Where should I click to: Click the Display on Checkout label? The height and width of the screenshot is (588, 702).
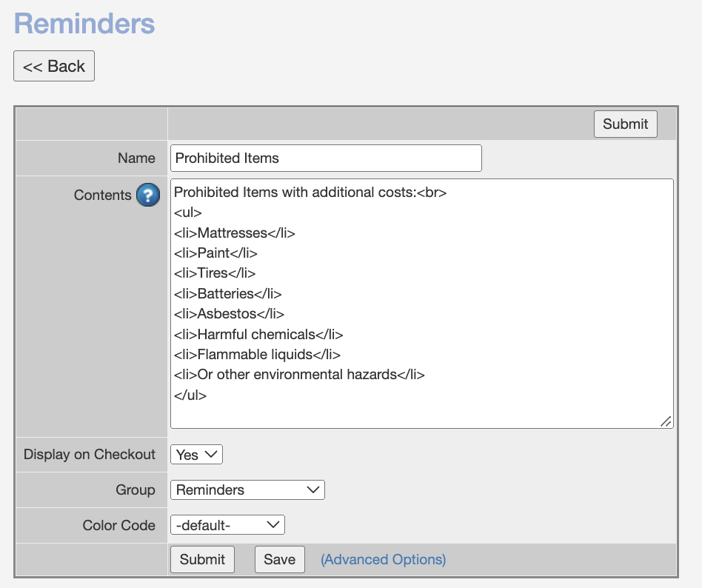(90, 455)
